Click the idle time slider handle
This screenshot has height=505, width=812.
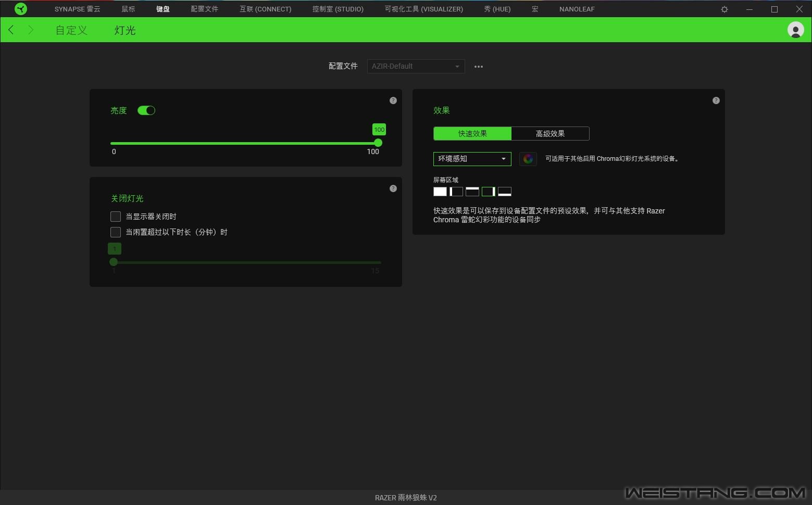pos(114,262)
